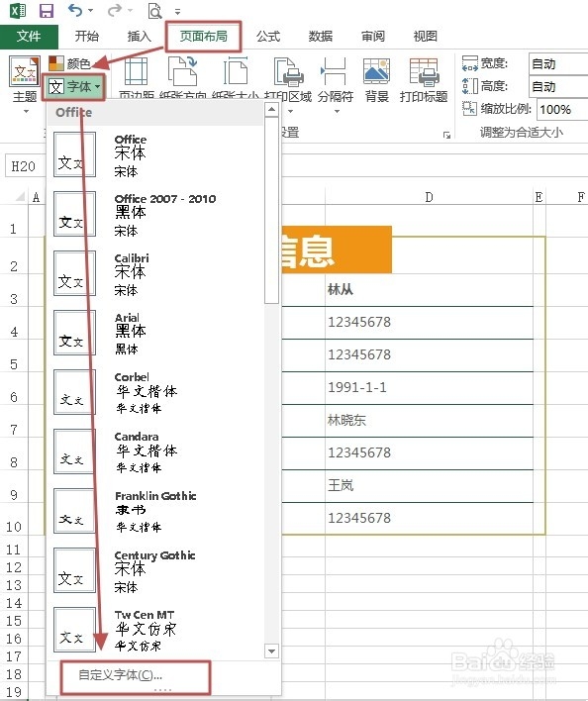Screen dimensions: 588x701
Task: Open the 高度 height combo box
Action: coord(558,86)
